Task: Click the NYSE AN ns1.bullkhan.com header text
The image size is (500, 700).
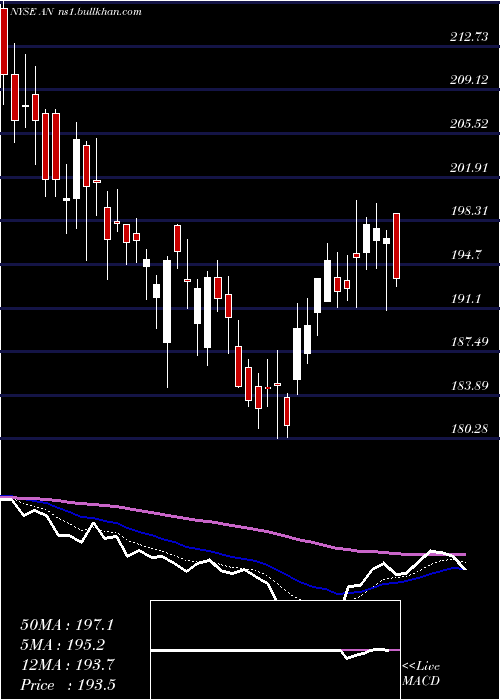Action: click(76, 12)
